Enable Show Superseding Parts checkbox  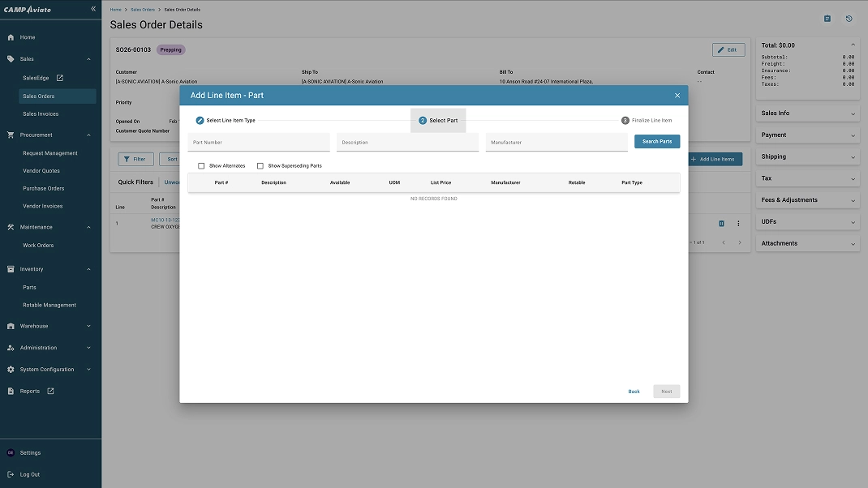click(260, 166)
